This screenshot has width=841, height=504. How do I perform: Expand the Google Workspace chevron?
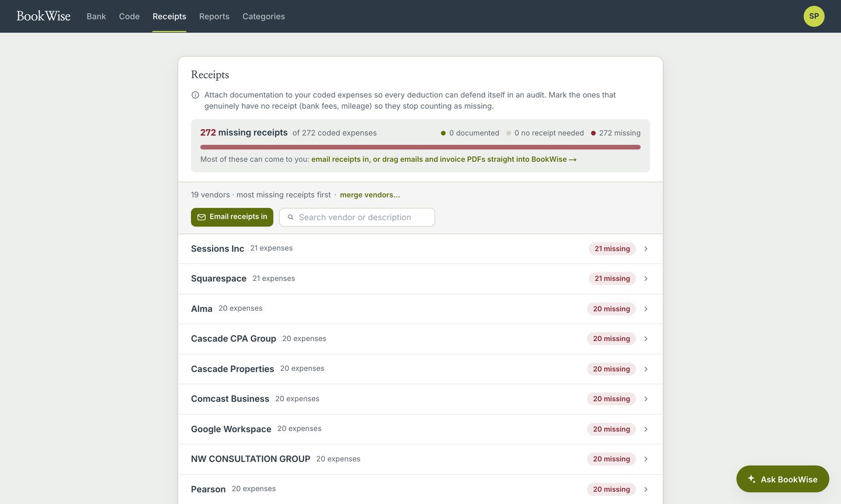(x=646, y=429)
